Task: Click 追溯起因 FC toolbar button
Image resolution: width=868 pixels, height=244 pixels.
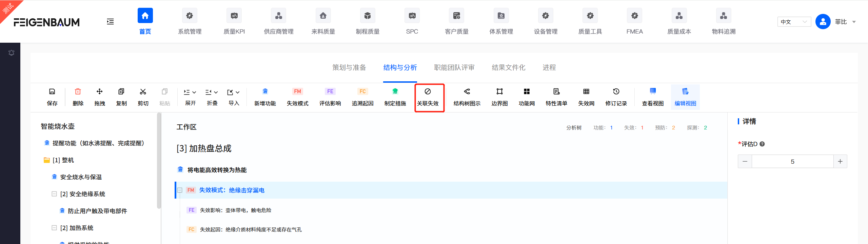Action: (x=363, y=97)
